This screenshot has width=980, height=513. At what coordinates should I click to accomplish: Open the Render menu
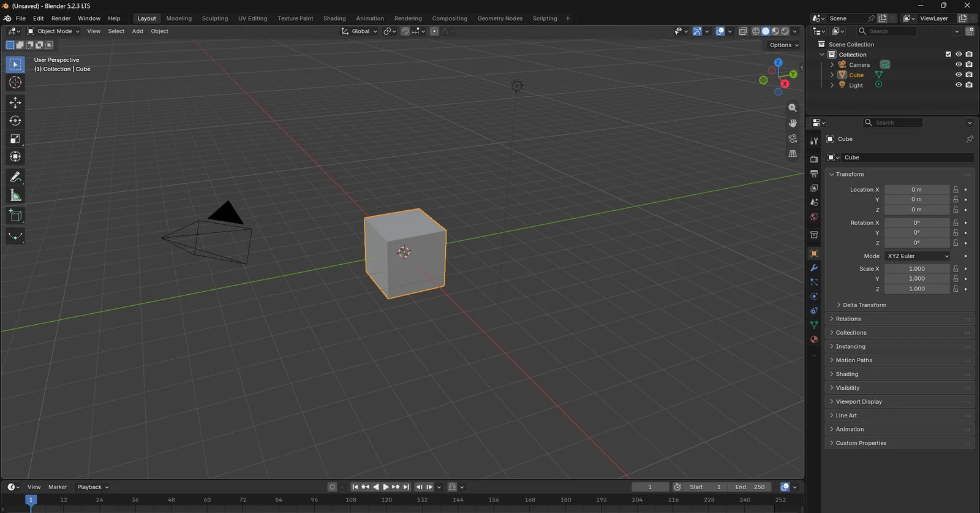click(61, 18)
